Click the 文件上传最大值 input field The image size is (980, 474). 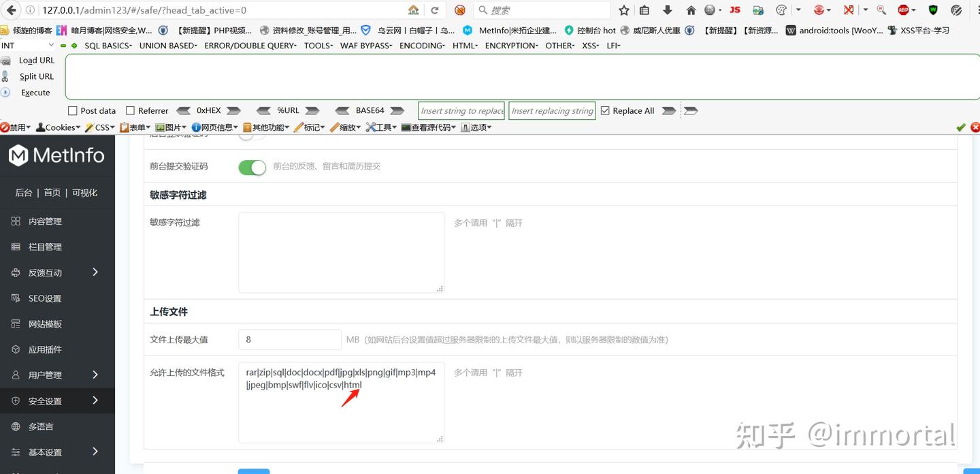coord(290,339)
